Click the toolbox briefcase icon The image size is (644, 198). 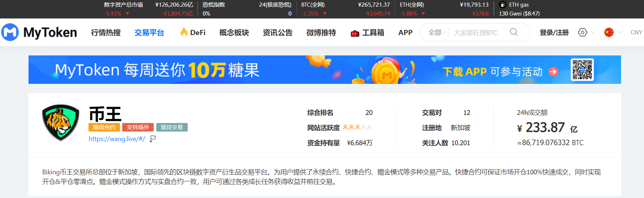click(x=355, y=33)
